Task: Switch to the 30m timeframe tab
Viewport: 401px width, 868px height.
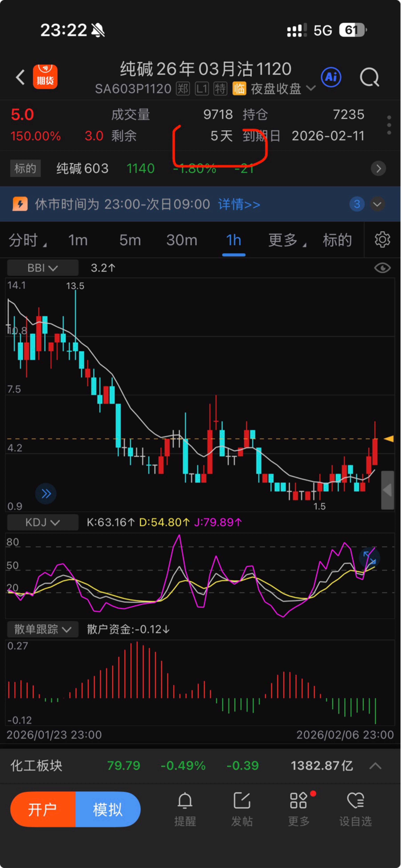Action: point(182,240)
